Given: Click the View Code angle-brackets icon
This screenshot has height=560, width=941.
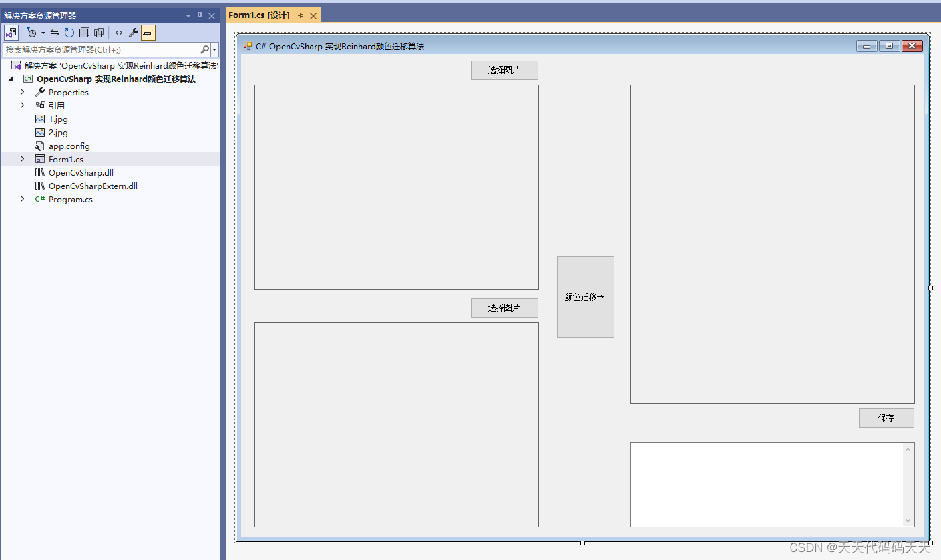Looking at the screenshot, I should click(119, 33).
